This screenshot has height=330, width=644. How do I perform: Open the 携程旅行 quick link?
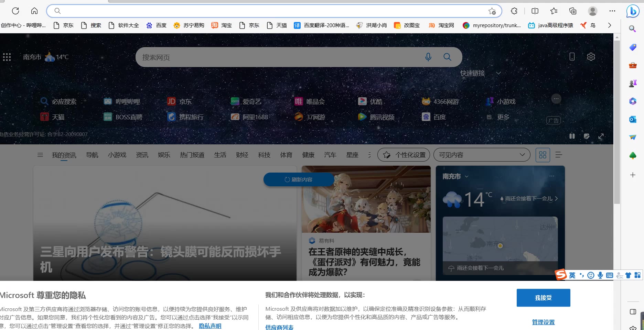coord(185,117)
